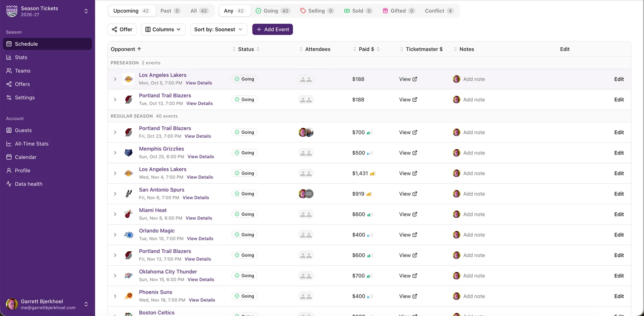Open All-Time Stats in the sidebar
The height and width of the screenshot is (316, 644).
(x=47, y=144)
